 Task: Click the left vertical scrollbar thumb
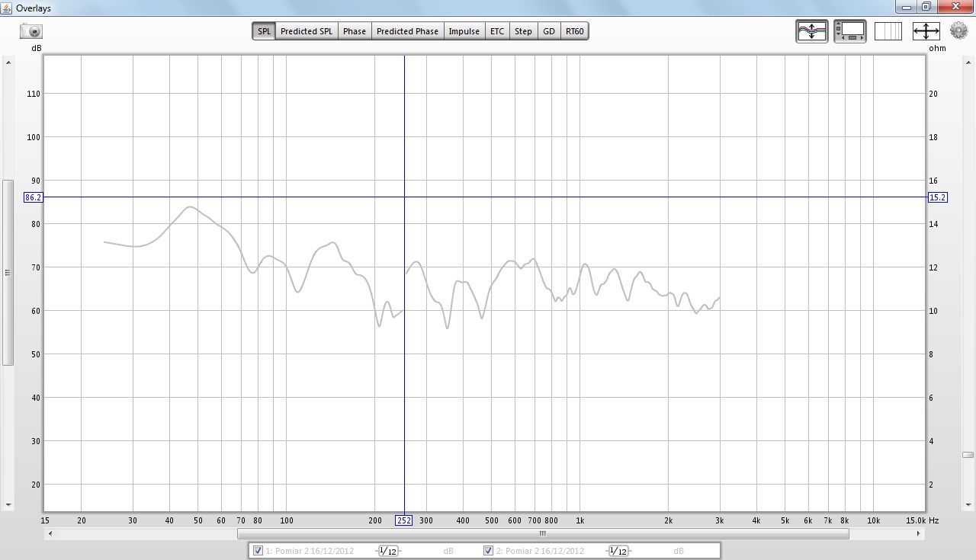[x=8, y=272]
